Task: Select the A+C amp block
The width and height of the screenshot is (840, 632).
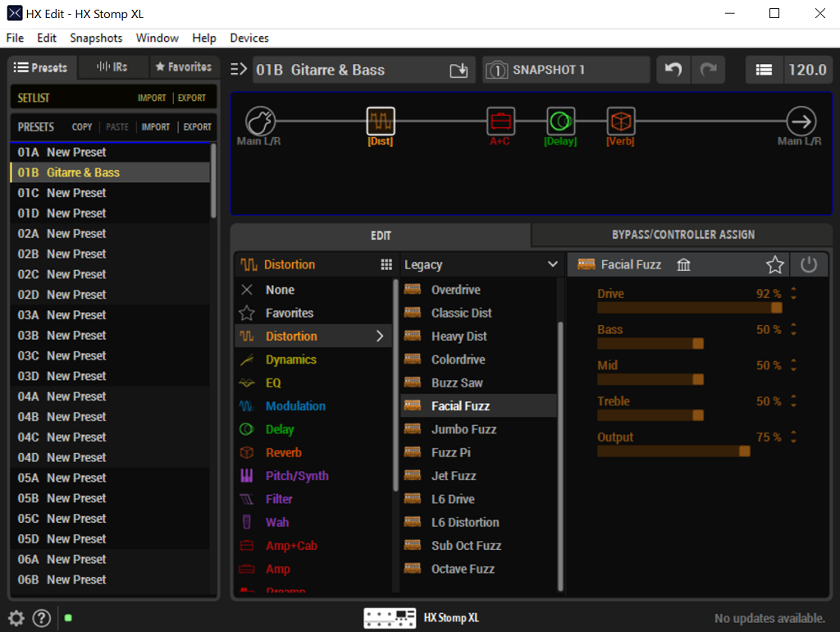Action: pos(500,121)
